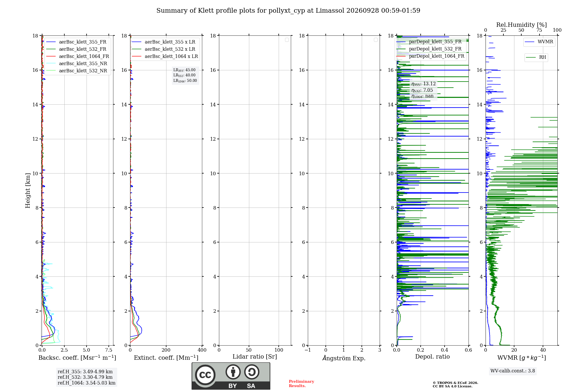Click the η355: 13.12 annotation
The image size is (577, 392).
coord(424,84)
